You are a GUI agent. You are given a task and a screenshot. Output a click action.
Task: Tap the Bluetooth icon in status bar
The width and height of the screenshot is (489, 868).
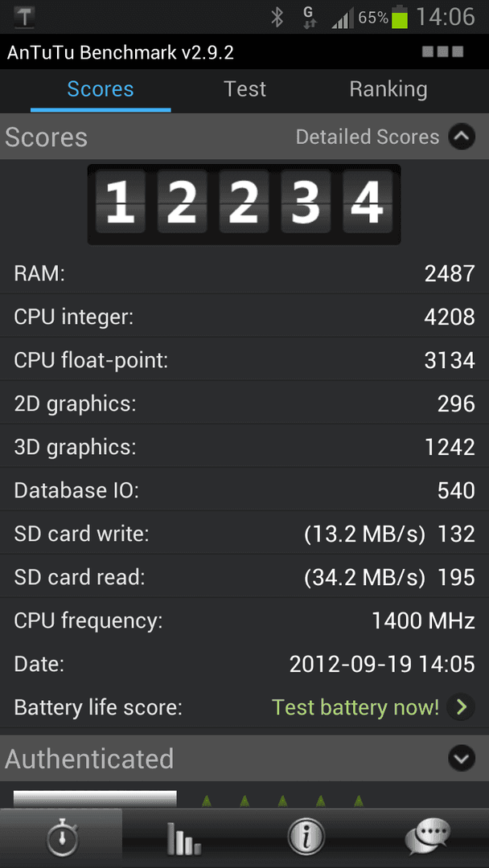pos(277,17)
